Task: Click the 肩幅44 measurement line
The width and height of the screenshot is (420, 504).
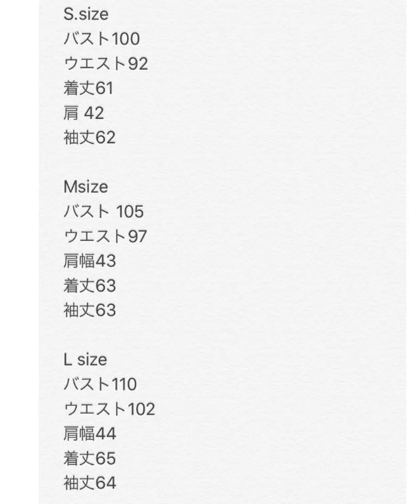Action: pyautogui.click(x=89, y=434)
